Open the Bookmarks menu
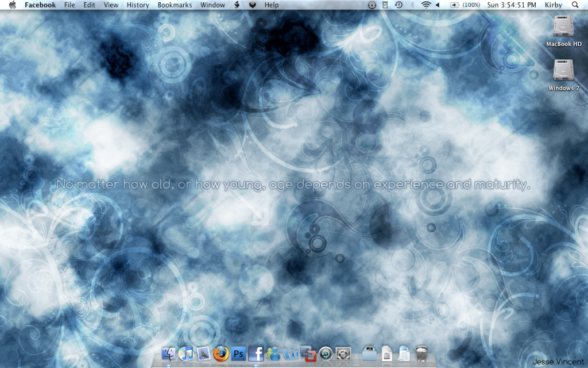This screenshot has width=588, height=368. pos(175,5)
